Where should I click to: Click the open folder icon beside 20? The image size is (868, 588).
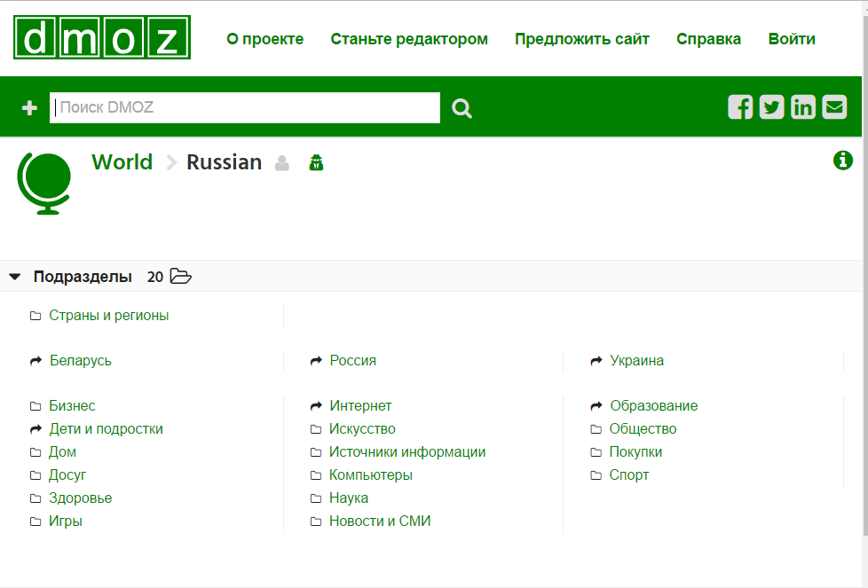tap(180, 276)
